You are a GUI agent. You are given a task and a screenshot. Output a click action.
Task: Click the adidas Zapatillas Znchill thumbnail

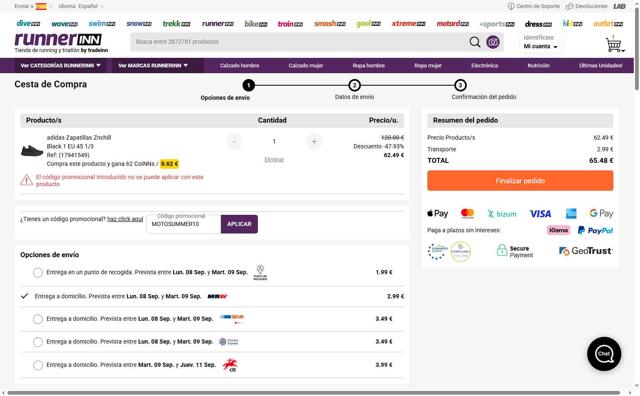[32, 151]
